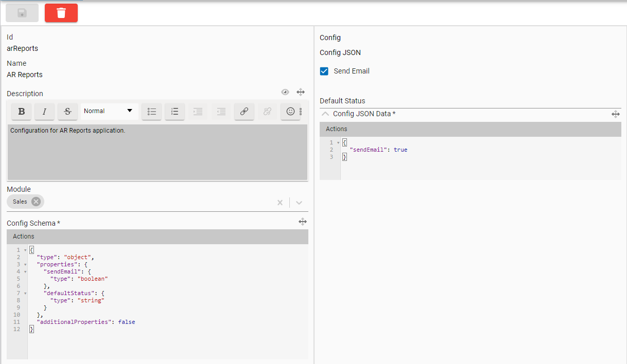Open Actions menu in Config JSON Data
The width and height of the screenshot is (627, 364).
(337, 129)
